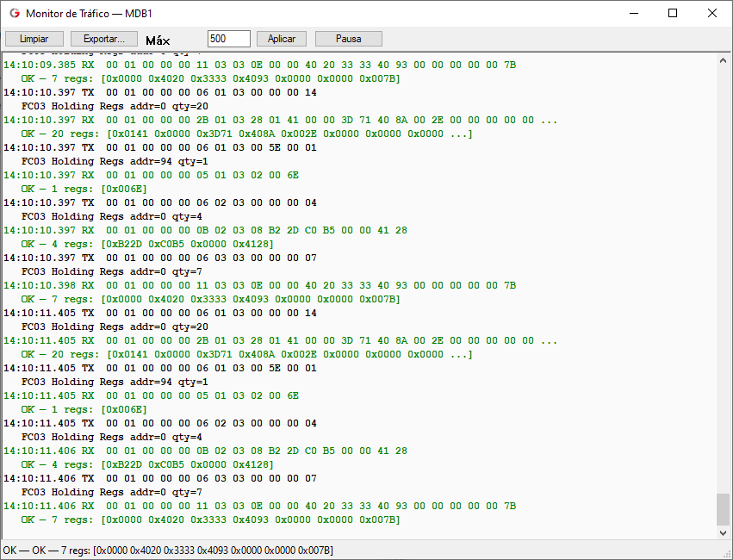Select 14:10:11.405 RX line starting 2B 01 03 28
The width and height of the screenshot is (733, 560).
coord(281,341)
